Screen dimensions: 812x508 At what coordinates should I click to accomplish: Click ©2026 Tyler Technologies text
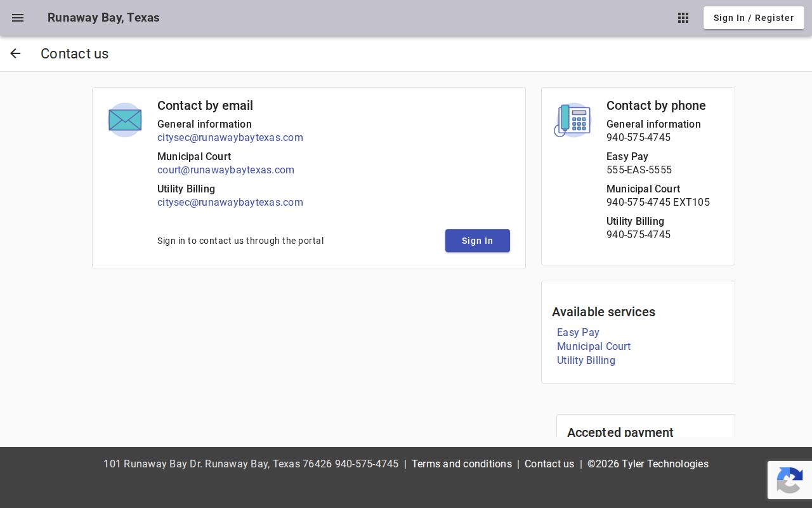click(648, 464)
